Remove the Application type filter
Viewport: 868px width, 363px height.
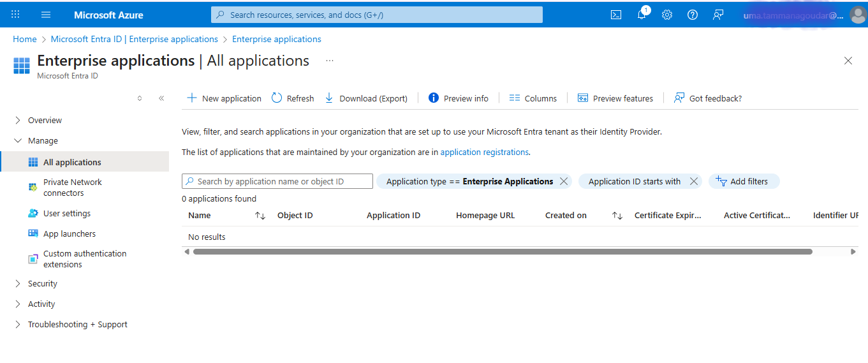click(564, 181)
